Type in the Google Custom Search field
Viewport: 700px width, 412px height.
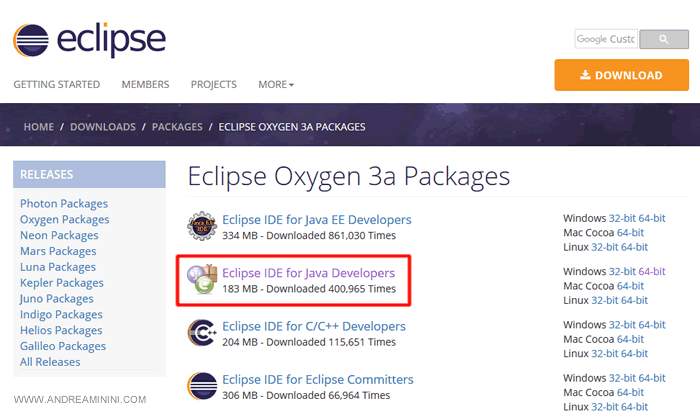(x=605, y=39)
